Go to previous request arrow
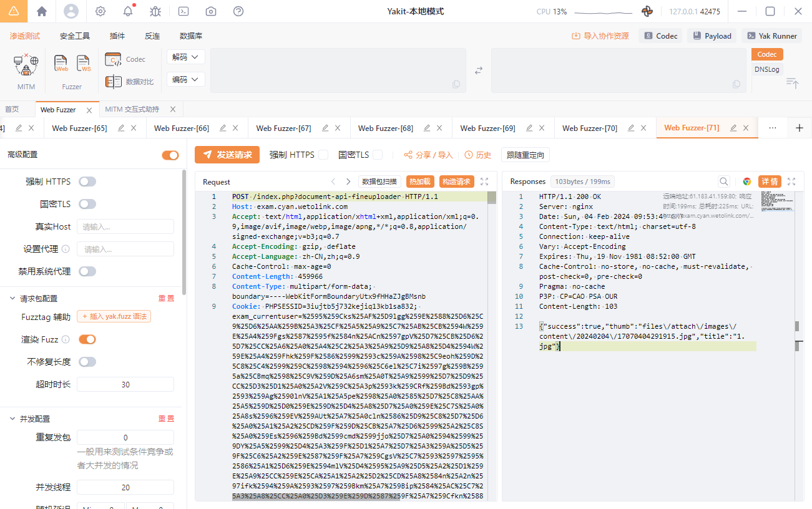Image resolution: width=812 pixels, height=509 pixels. pos(333,182)
